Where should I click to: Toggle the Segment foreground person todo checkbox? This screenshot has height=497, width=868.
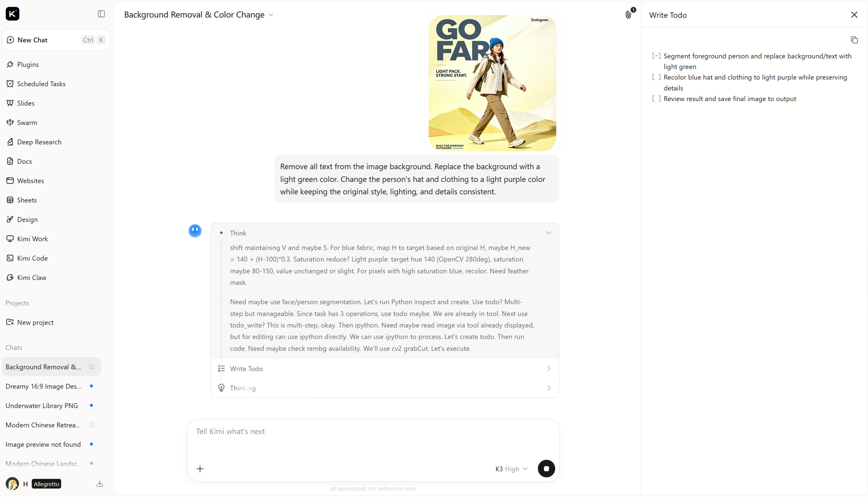(656, 56)
